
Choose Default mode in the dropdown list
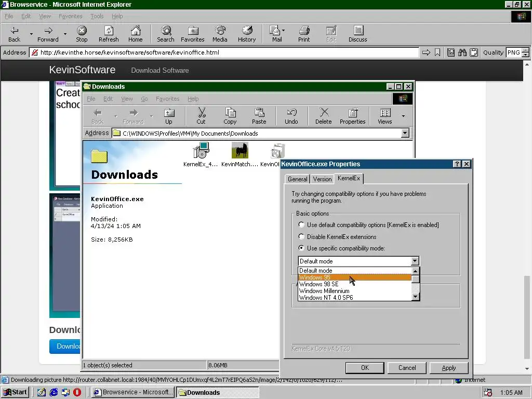(354, 270)
